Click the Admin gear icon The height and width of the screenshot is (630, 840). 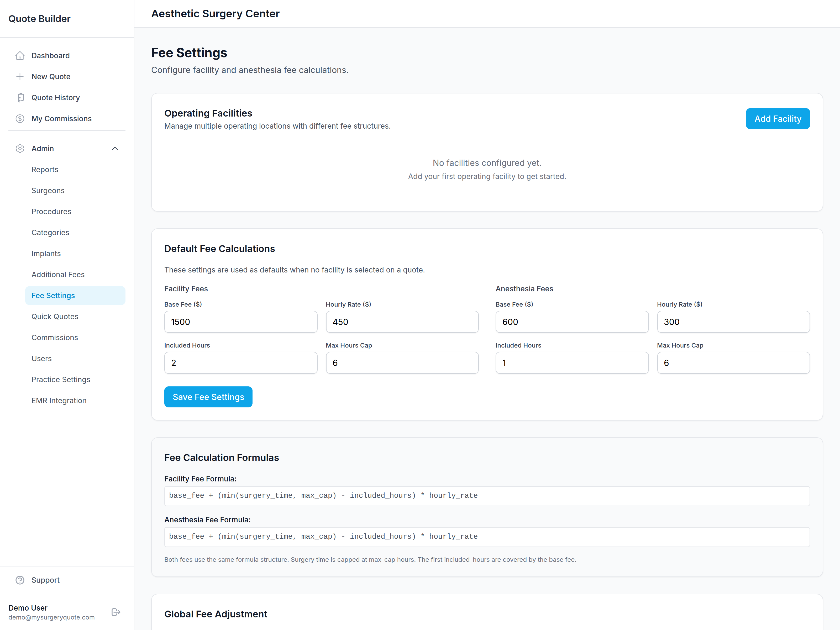[20, 149]
